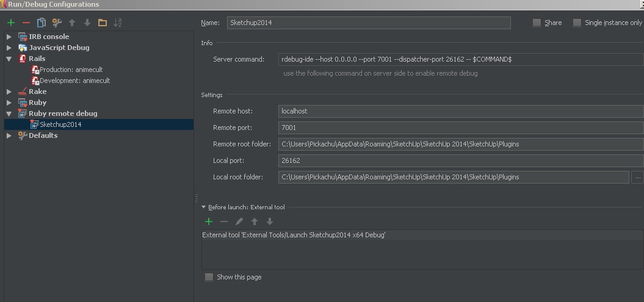Open edit defaults wrench icon

point(57,23)
